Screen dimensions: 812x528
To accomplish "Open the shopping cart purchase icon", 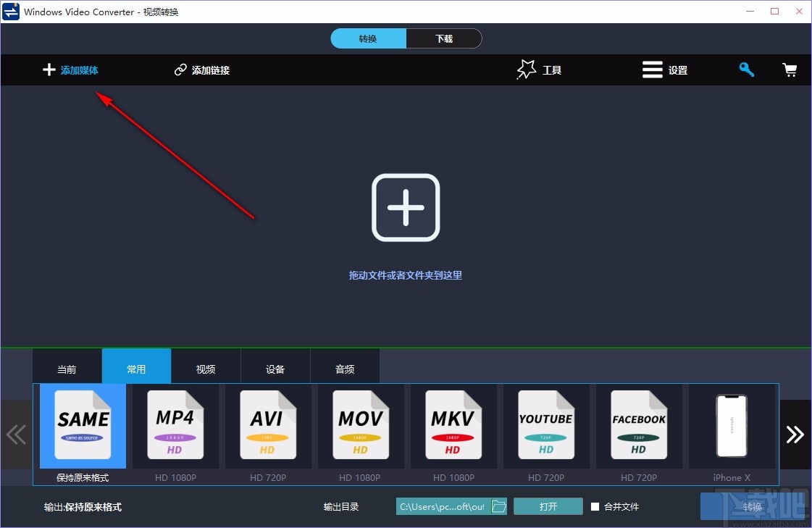I will (790, 70).
